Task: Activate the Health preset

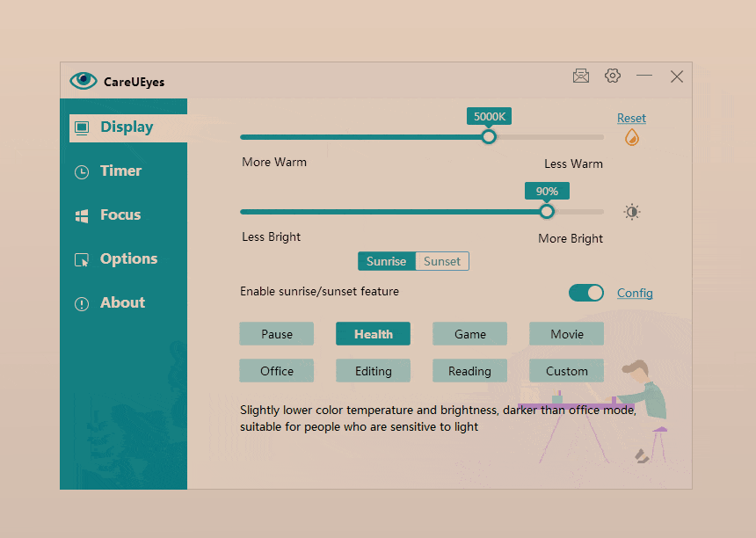Action: (x=374, y=334)
